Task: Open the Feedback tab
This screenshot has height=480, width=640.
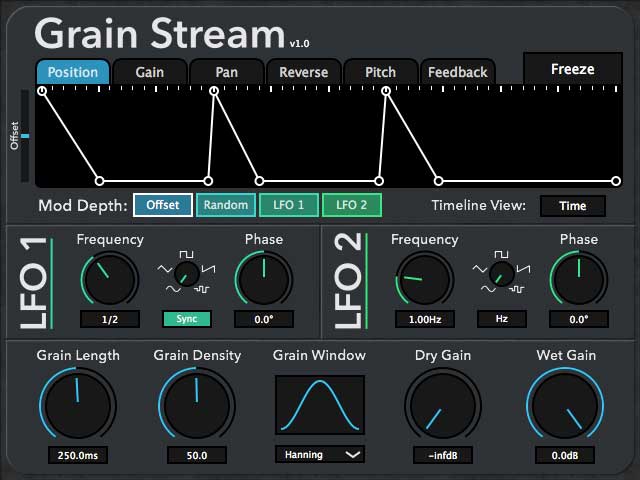Action: click(457, 72)
